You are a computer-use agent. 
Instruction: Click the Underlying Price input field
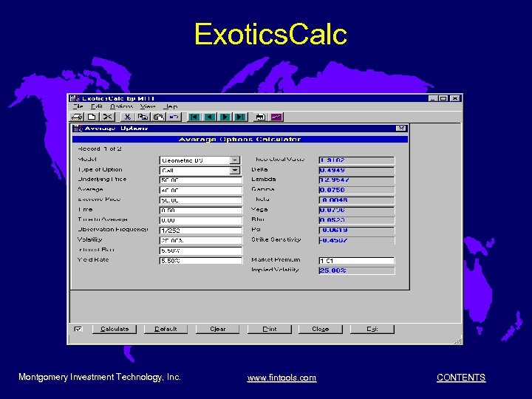pos(201,180)
